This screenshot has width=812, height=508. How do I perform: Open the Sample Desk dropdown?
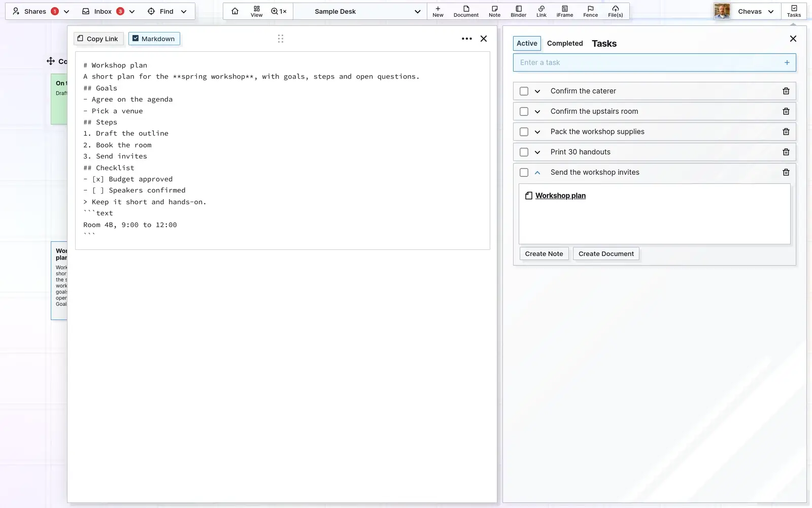point(360,11)
